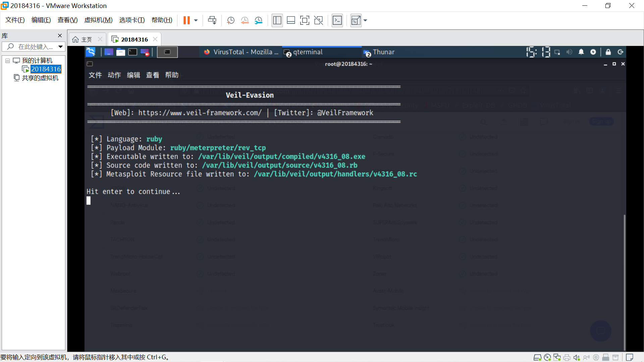Open the stretch guest display dropdown
Viewport: 644px width, 362px height.
pyautogui.click(x=365, y=20)
